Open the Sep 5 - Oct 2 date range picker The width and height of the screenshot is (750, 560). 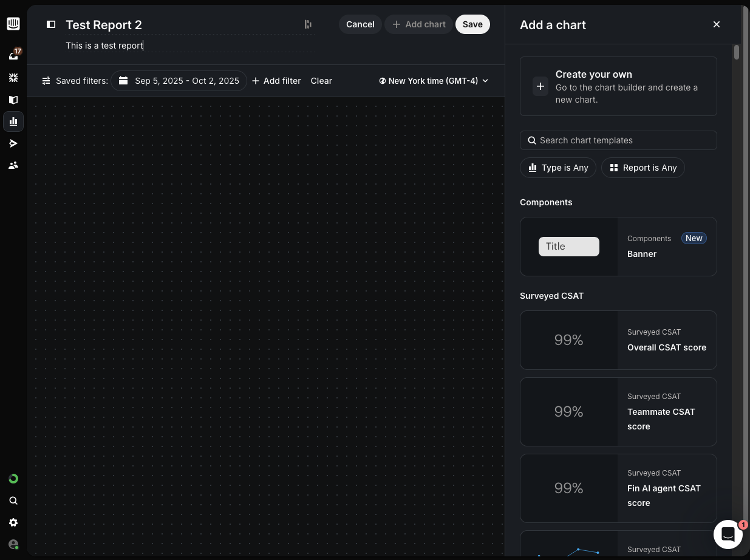pos(179,81)
